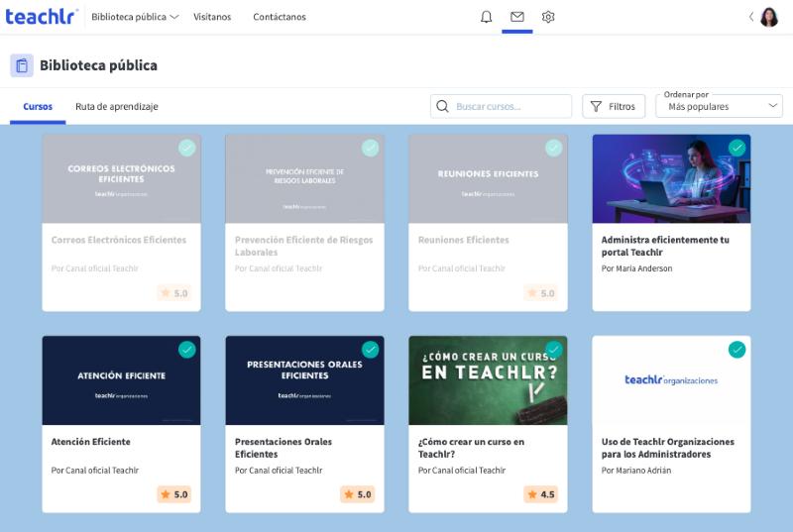Click the Atención Eficiente course title

pyautogui.click(x=91, y=442)
